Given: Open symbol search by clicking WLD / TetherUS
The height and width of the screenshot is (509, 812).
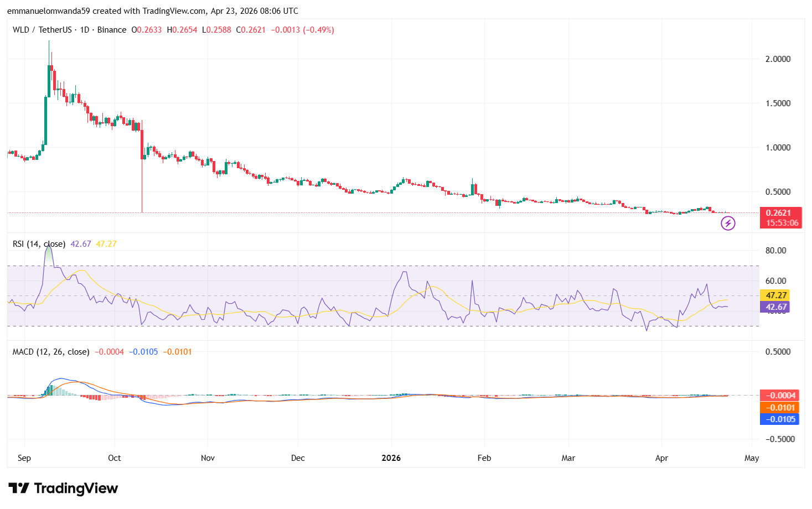Looking at the screenshot, I should (x=43, y=30).
